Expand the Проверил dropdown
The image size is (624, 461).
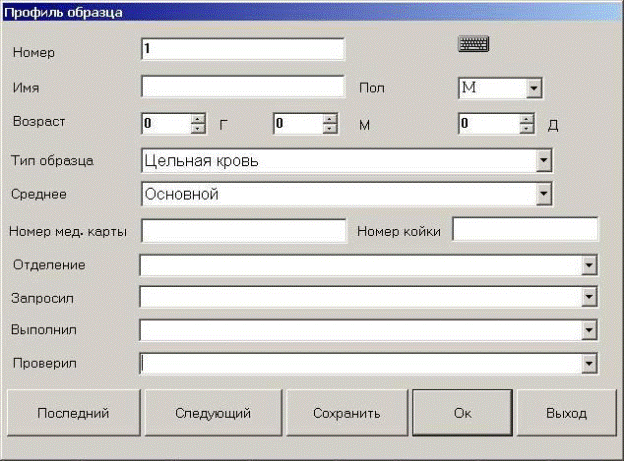click(x=589, y=363)
